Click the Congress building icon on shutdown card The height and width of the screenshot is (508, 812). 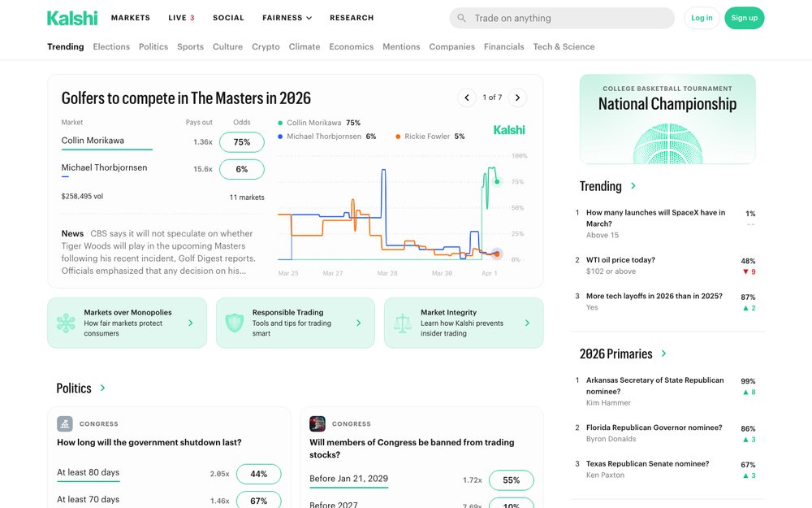pyautogui.click(x=65, y=423)
